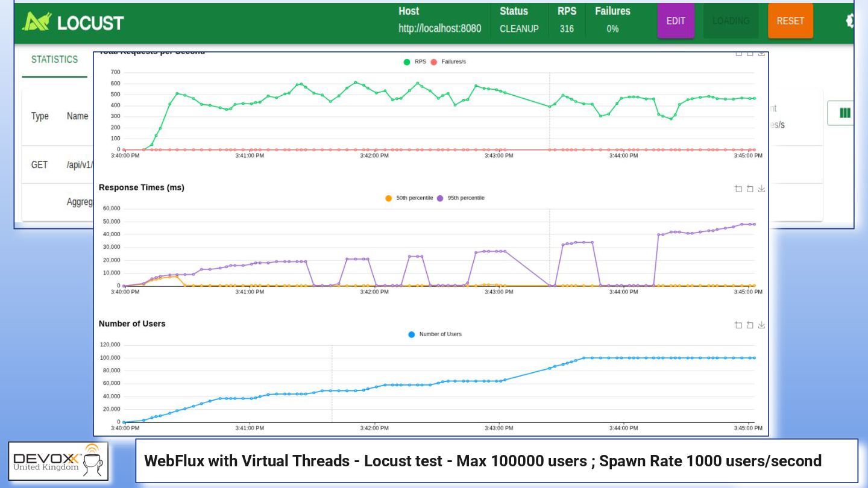Click the disabled LOADING button
The height and width of the screenshot is (488, 868).
point(731,21)
